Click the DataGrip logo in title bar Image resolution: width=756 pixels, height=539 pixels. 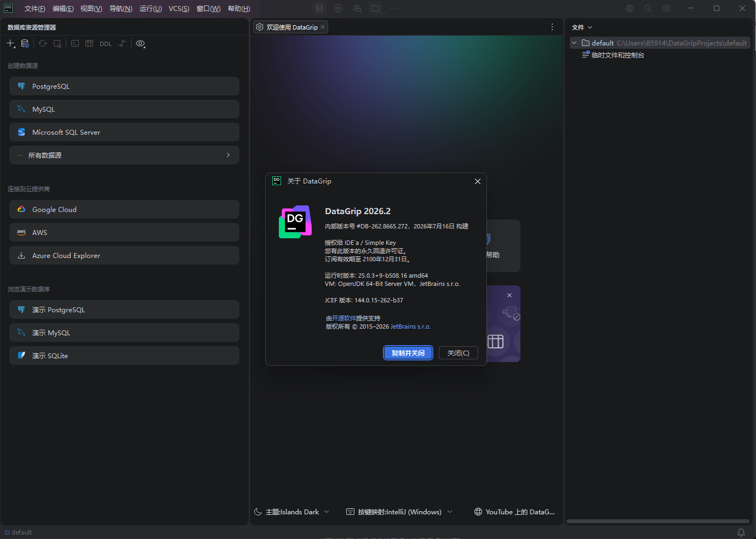point(8,8)
